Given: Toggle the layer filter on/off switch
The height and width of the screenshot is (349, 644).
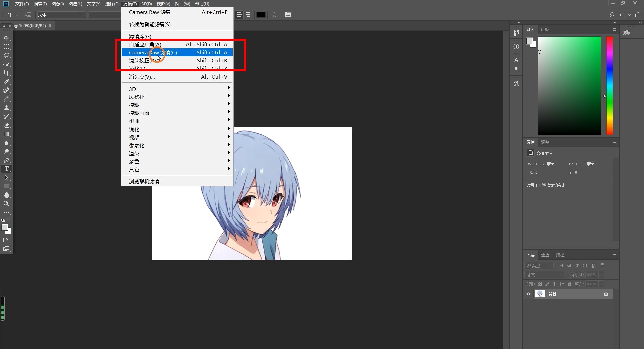Looking at the screenshot, I should [x=602, y=265].
